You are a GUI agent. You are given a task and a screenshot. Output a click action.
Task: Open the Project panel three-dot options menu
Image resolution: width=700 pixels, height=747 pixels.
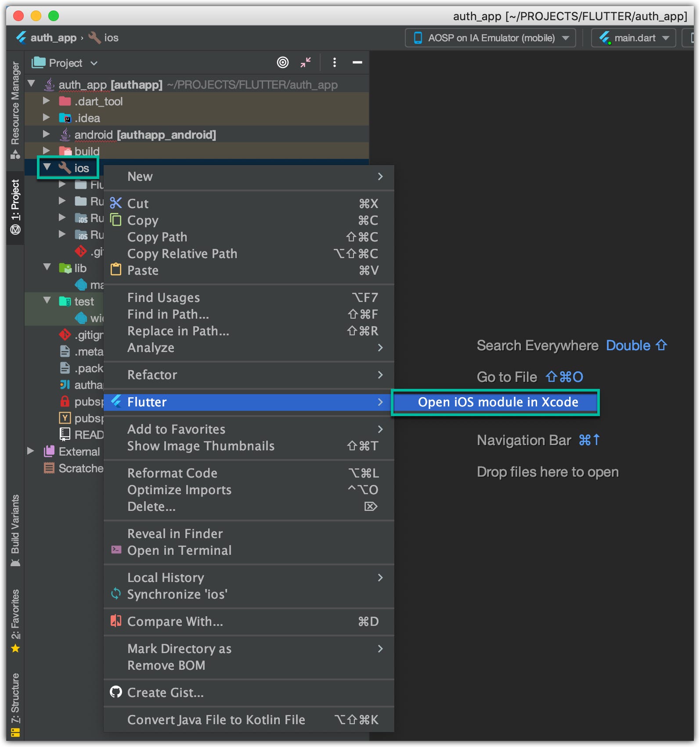(335, 63)
